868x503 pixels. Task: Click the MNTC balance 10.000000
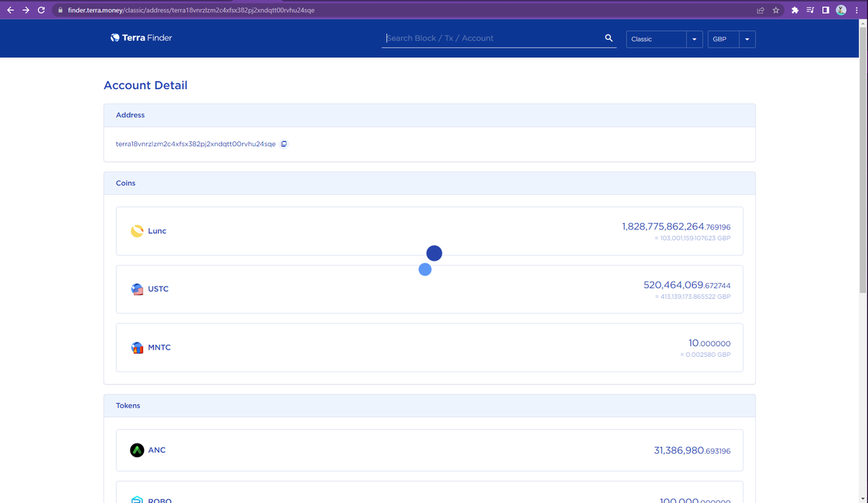click(x=710, y=343)
